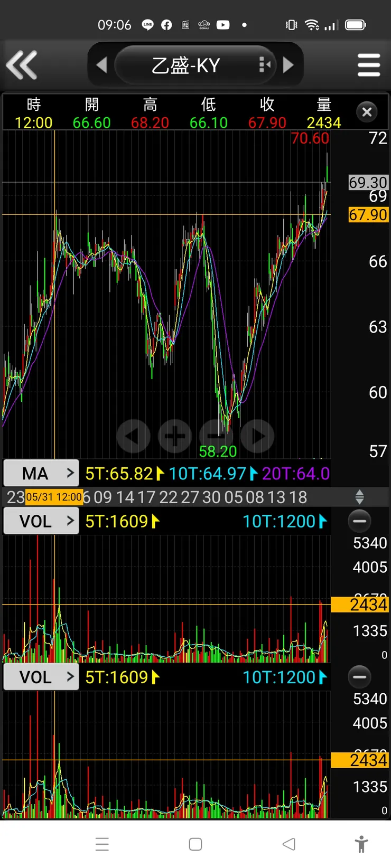The height and width of the screenshot is (868, 391).
Task: Expand the 10T:64.97 moving average setting
Action: click(x=213, y=474)
